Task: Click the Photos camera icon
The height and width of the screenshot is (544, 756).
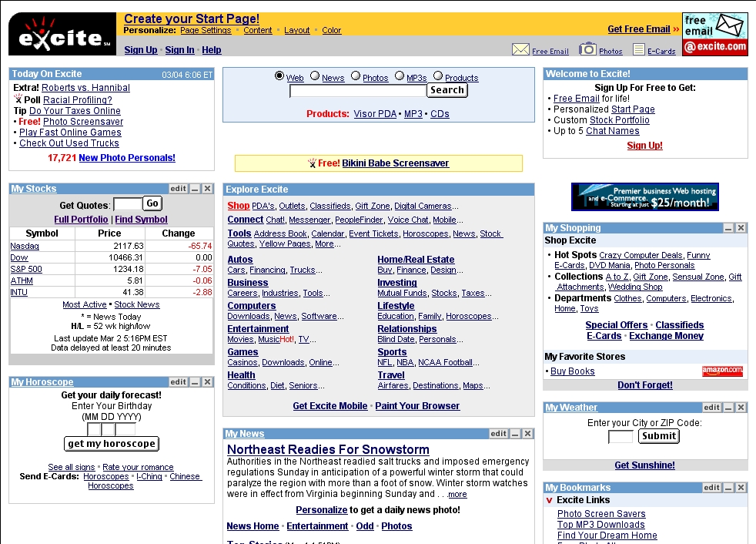Action: [587, 49]
